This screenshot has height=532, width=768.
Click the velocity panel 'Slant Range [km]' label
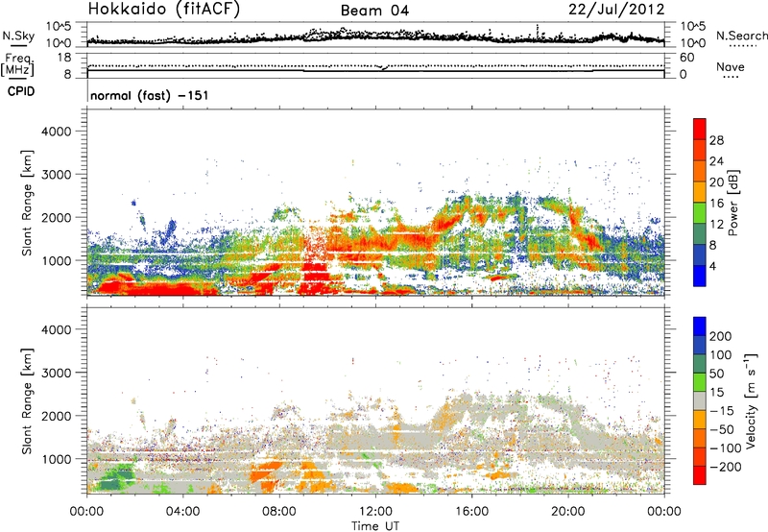(x=27, y=401)
